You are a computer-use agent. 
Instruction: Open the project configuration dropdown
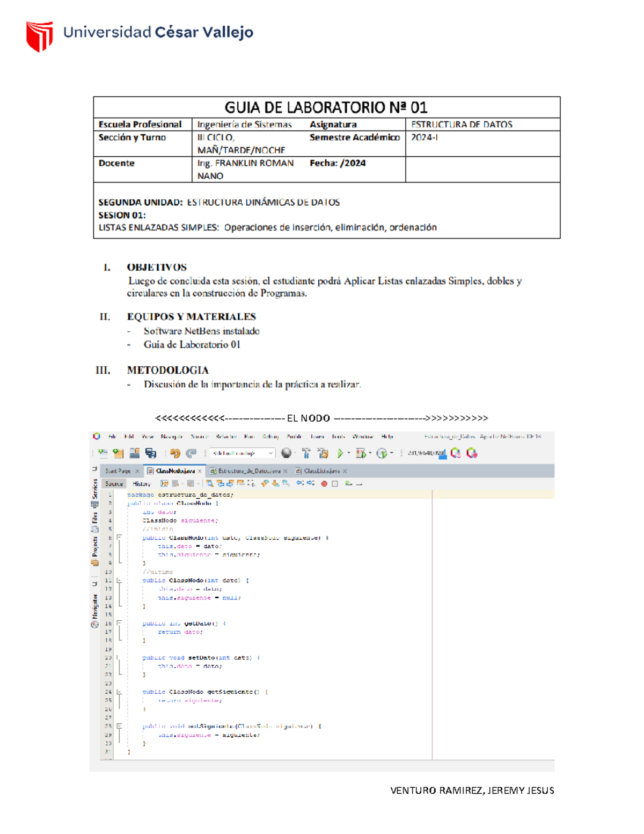tap(242, 453)
